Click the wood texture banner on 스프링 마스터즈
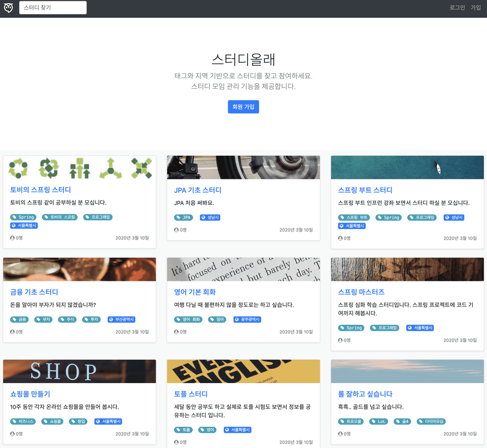 coord(407,269)
